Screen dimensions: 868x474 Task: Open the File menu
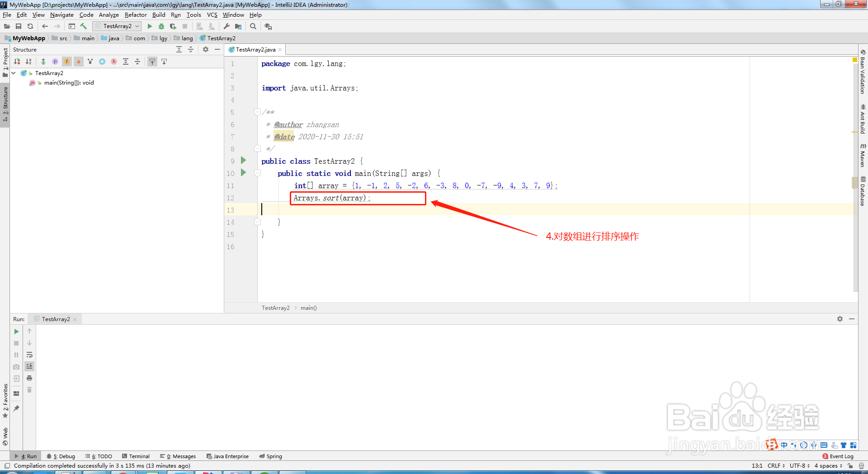point(7,14)
